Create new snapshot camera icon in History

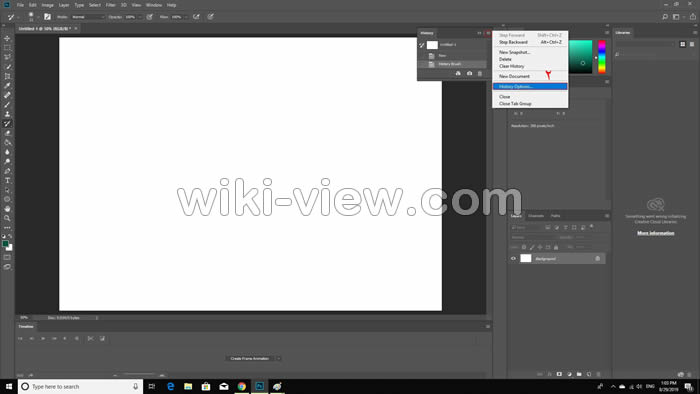click(469, 73)
